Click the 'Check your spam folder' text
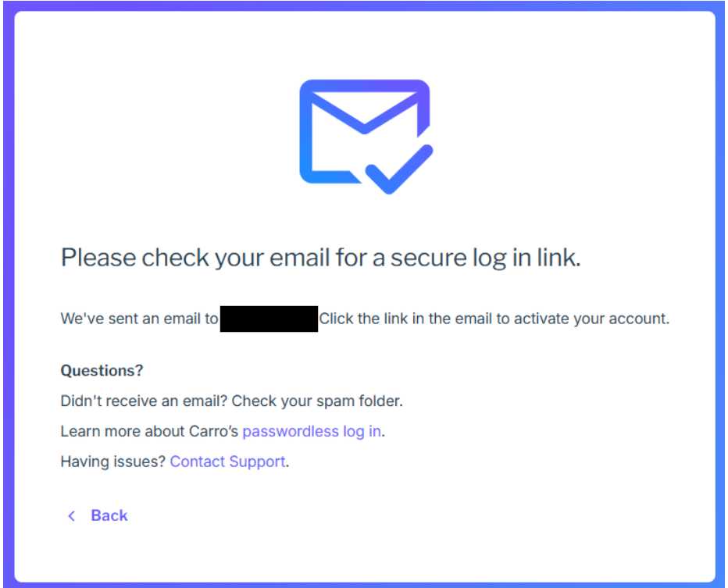Image resolution: width=728 pixels, height=588 pixels. coord(317,401)
